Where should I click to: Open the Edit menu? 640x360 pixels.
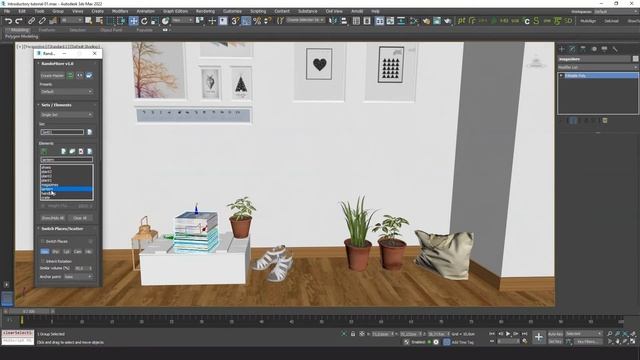22,11
